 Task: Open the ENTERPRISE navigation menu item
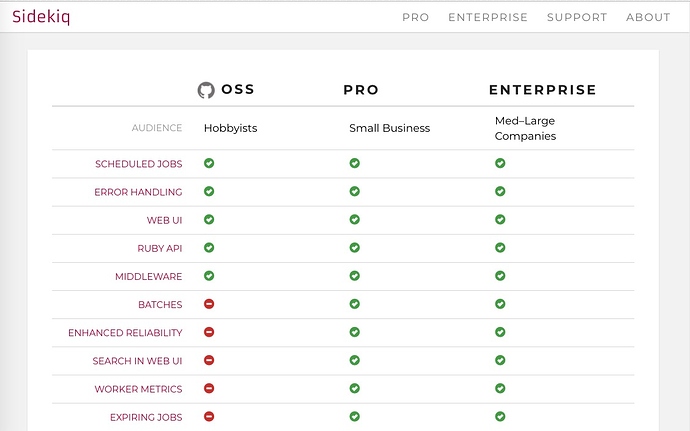[x=488, y=17]
